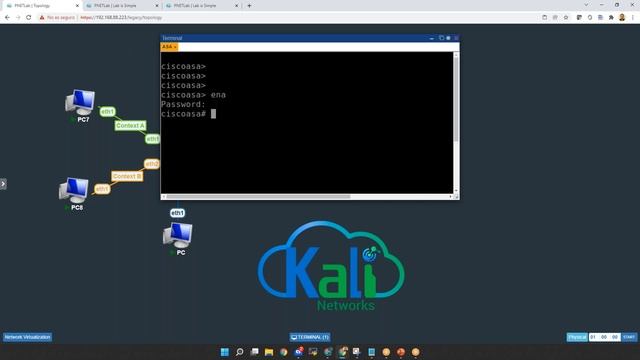Open Windows taskbar search
640x360 pixels.
(240, 352)
